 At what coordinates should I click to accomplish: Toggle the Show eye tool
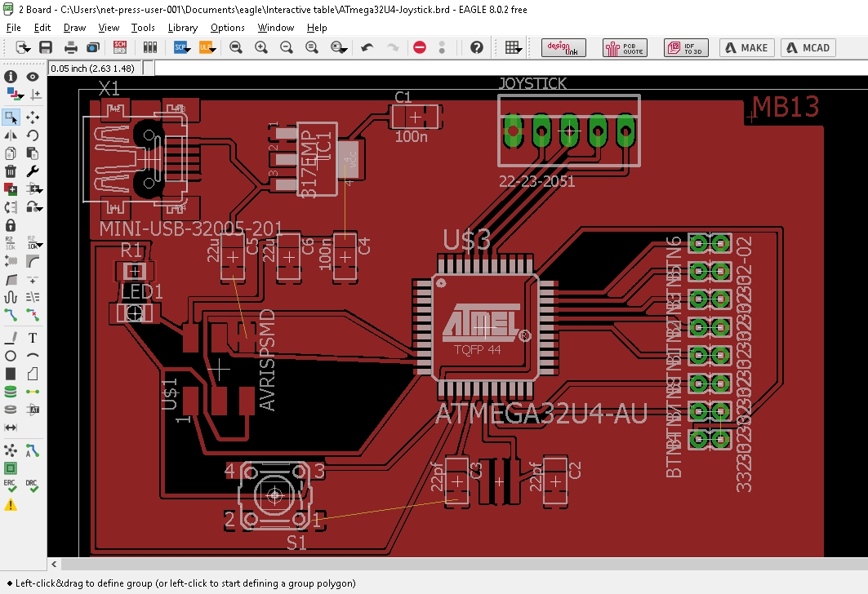[x=33, y=77]
